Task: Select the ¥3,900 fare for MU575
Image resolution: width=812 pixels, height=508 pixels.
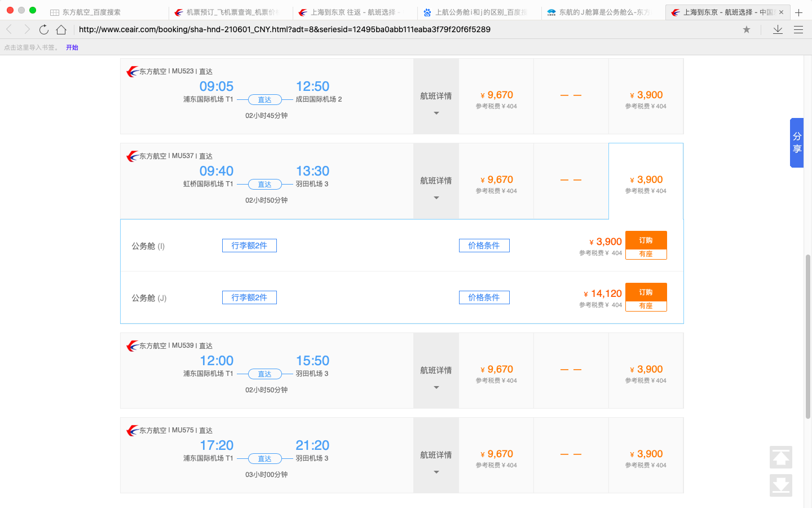Action: (646, 456)
